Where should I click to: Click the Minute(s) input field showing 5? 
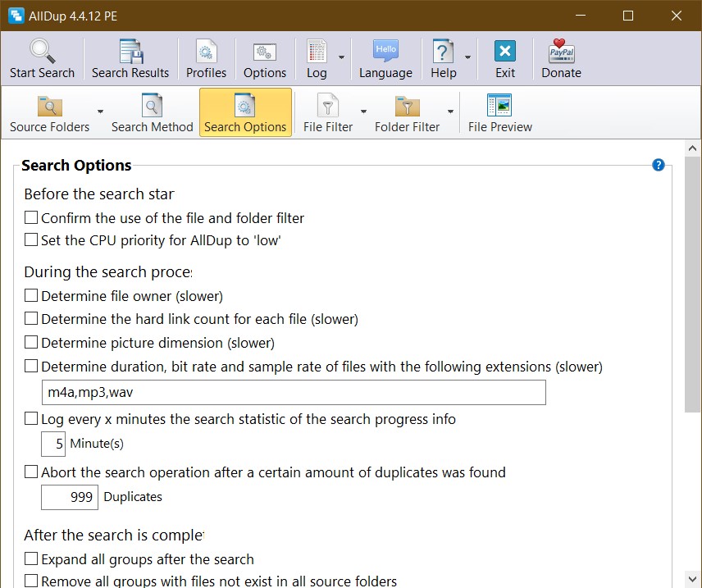53,444
